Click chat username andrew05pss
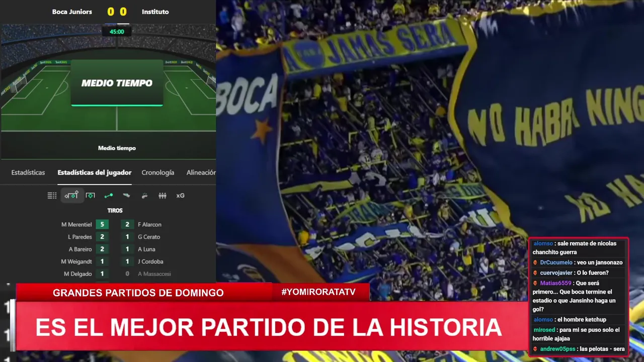 (x=558, y=349)
